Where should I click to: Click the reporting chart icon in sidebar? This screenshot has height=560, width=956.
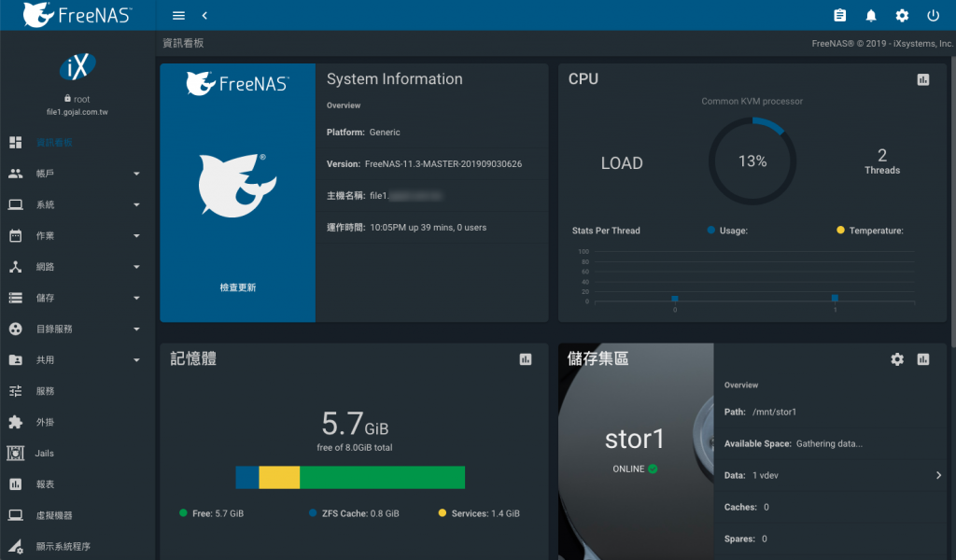[x=15, y=484]
